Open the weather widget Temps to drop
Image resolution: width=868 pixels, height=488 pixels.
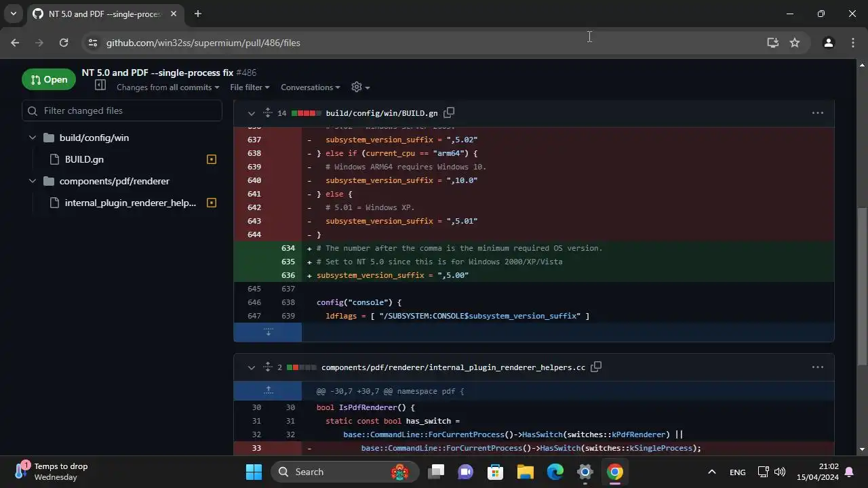pyautogui.click(x=53, y=472)
